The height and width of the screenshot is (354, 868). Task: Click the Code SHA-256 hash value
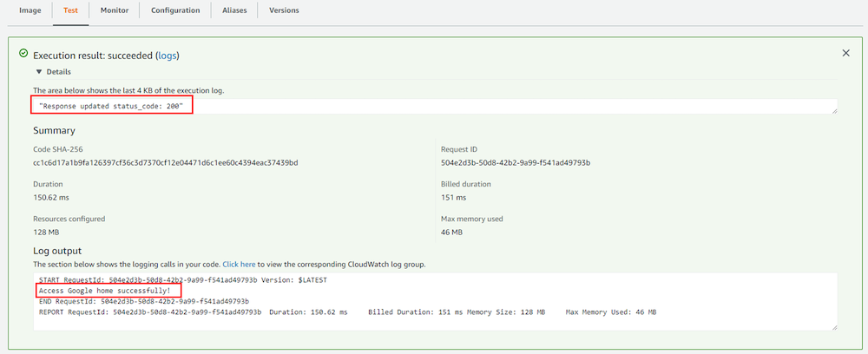(165, 162)
